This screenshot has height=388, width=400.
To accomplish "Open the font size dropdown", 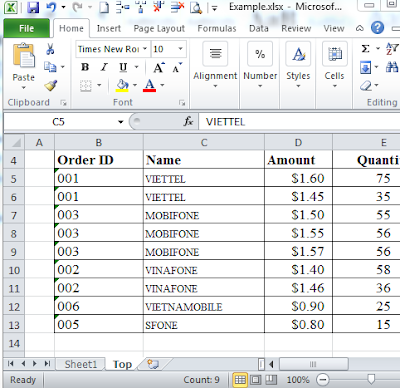I will pos(180,49).
